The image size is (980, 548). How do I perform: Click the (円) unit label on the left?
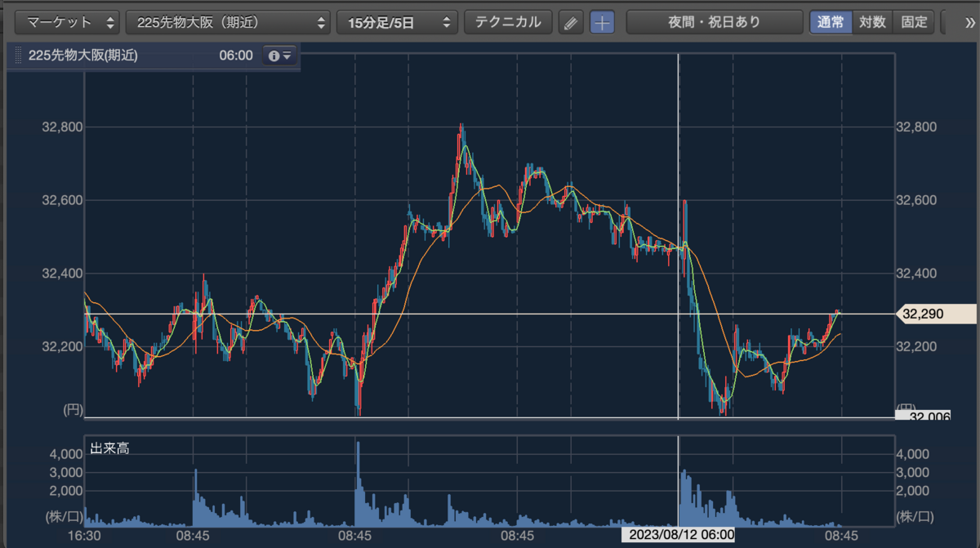[x=73, y=410]
